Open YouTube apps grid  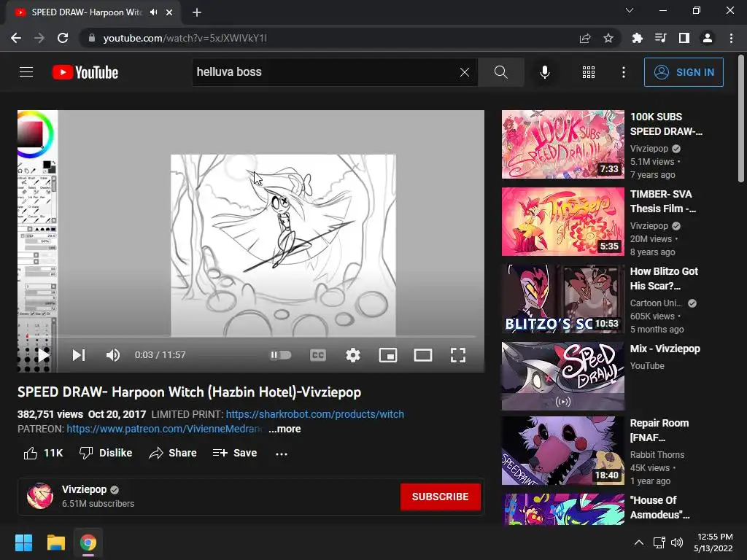(x=589, y=72)
